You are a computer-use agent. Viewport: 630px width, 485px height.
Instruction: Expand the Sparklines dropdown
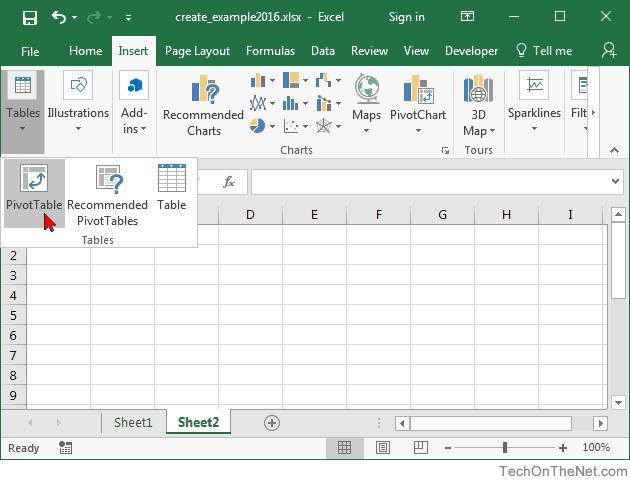pyautogui.click(x=534, y=103)
